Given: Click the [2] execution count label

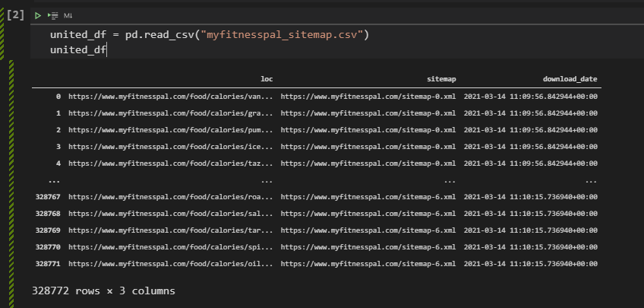Looking at the screenshot, I should pyautogui.click(x=15, y=15).
